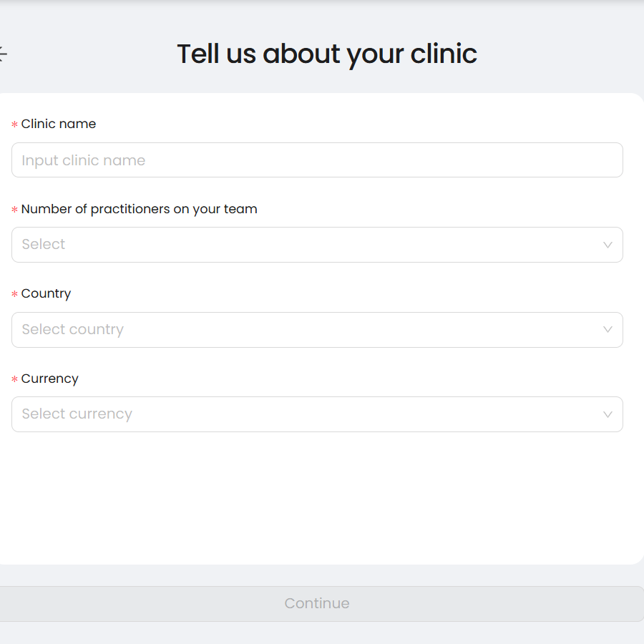This screenshot has height=644, width=644.
Task: Click the Number of practitioners label text
Action: pos(140,209)
